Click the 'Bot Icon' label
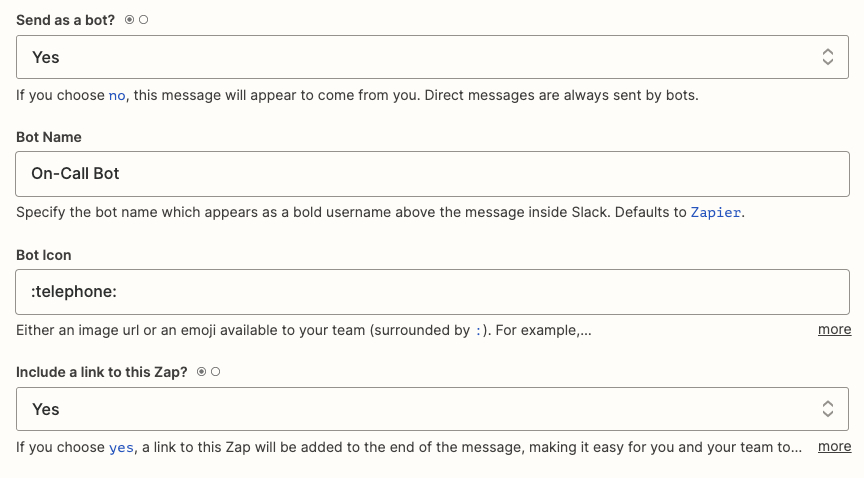This screenshot has width=864, height=478. pyautogui.click(x=44, y=255)
